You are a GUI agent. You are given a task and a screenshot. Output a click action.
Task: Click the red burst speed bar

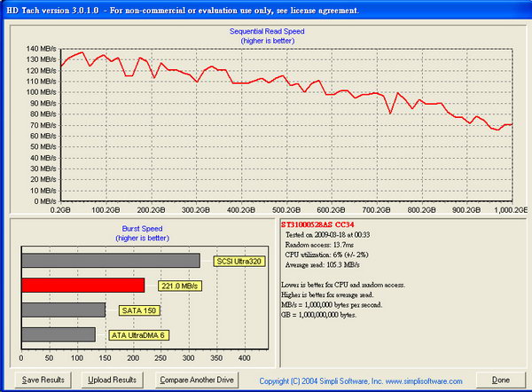(82, 285)
